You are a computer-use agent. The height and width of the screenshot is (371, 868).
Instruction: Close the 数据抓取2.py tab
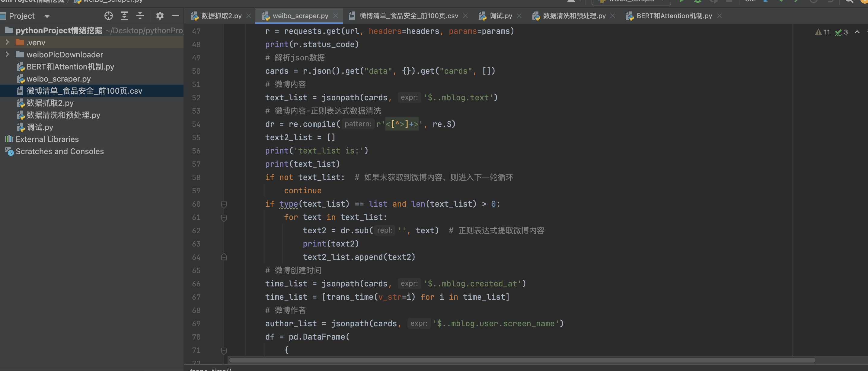pos(249,16)
